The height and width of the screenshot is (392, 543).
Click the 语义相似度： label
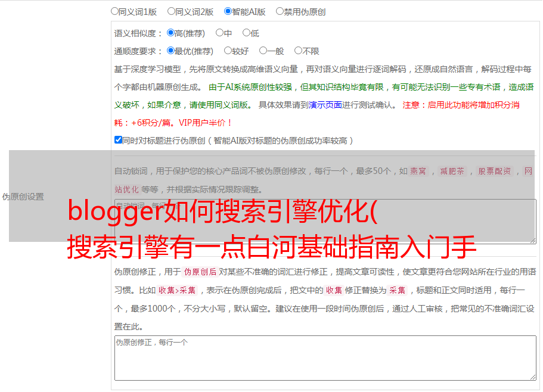coord(138,33)
